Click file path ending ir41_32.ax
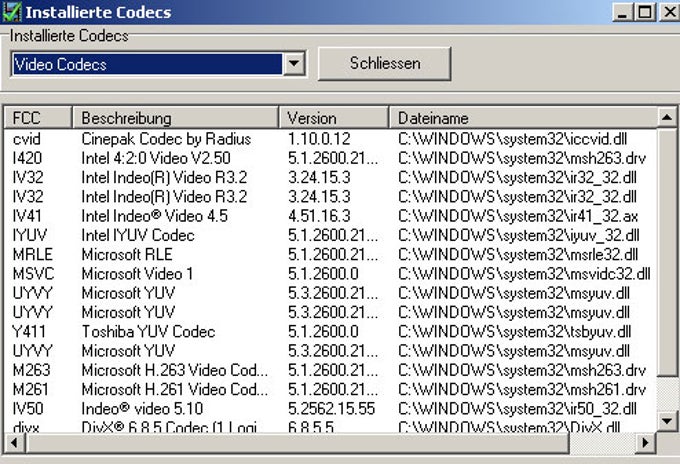The image size is (680, 464). pyautogui.click(x=518, y=216)
